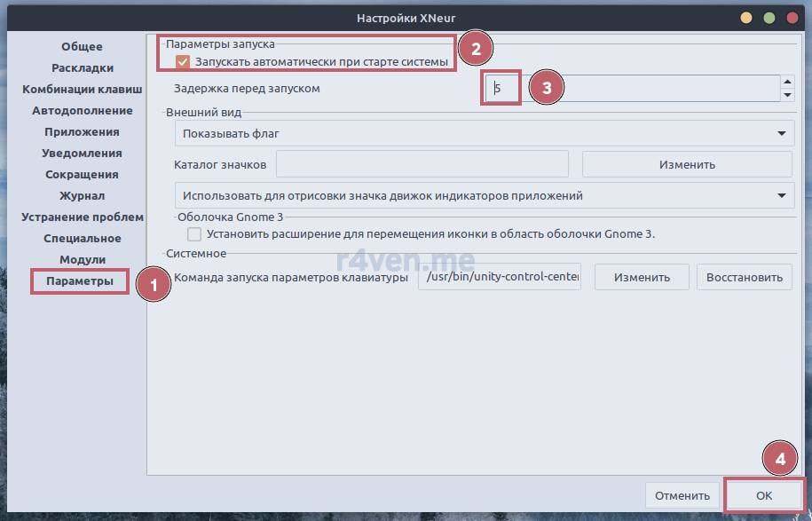Decrease the startup delay with the down arrow

click(786, 96)
